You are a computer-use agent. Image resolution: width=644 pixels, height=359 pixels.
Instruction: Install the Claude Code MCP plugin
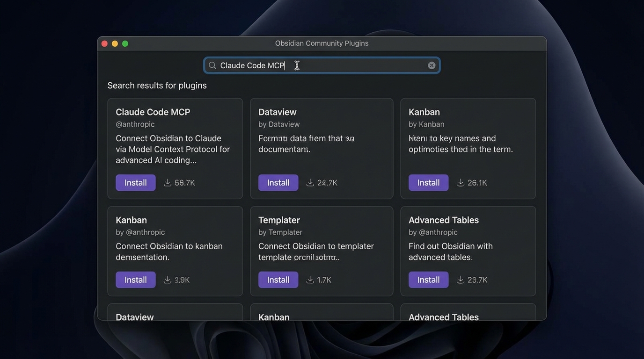pyautogui.click(x=135, y=182)
